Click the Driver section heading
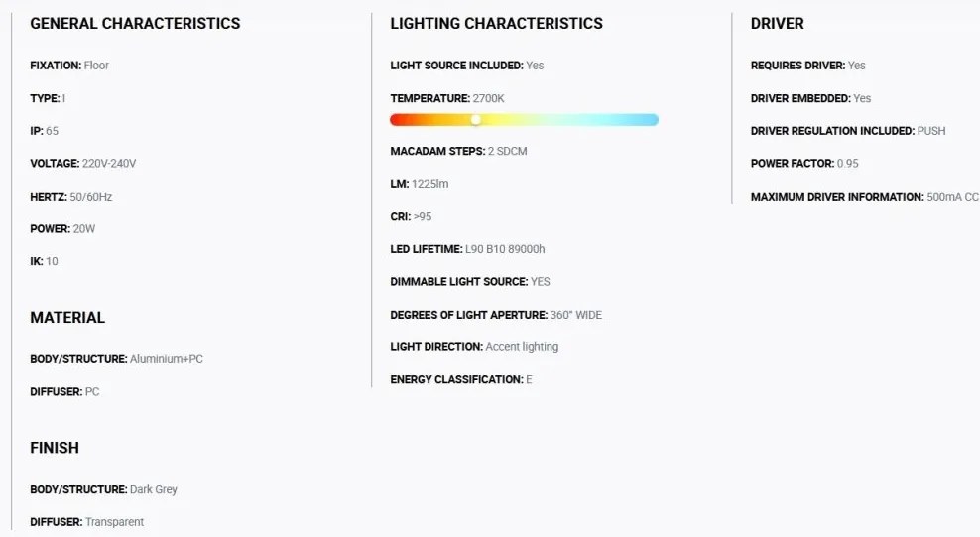 click(777, 23)
